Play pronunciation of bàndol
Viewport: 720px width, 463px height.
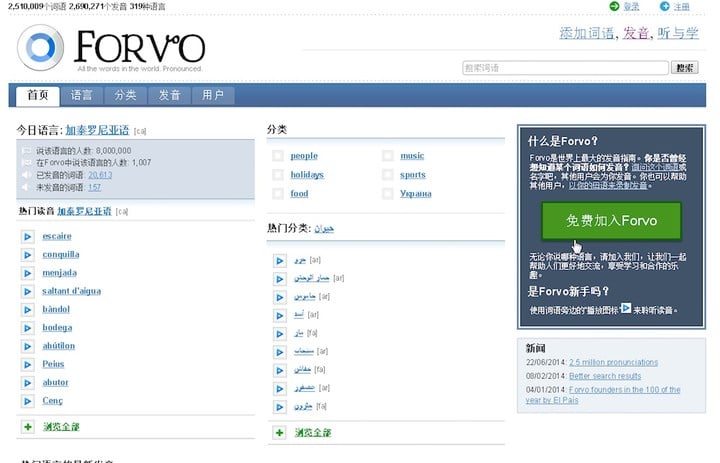[28, 310]
